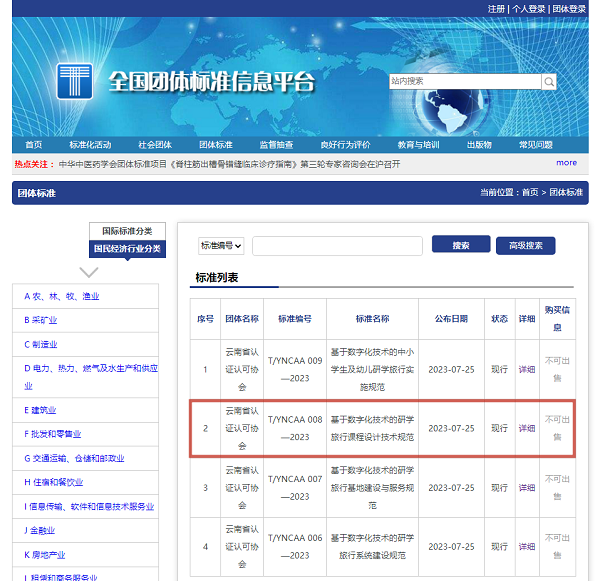600x581 pixels.
Task: Open 详细 for T/YNCAA 006—2023
Action: click(527, 547)
